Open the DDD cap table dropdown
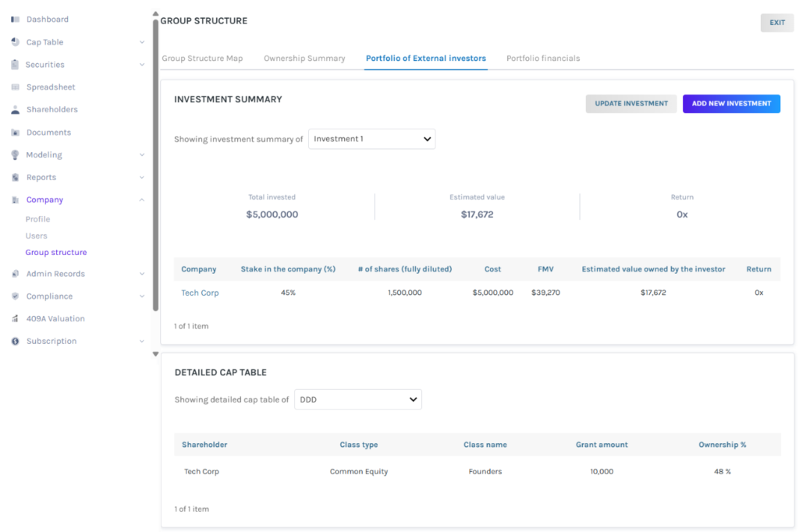The width and height of the screenshot is (799, 532). (357, 399)
